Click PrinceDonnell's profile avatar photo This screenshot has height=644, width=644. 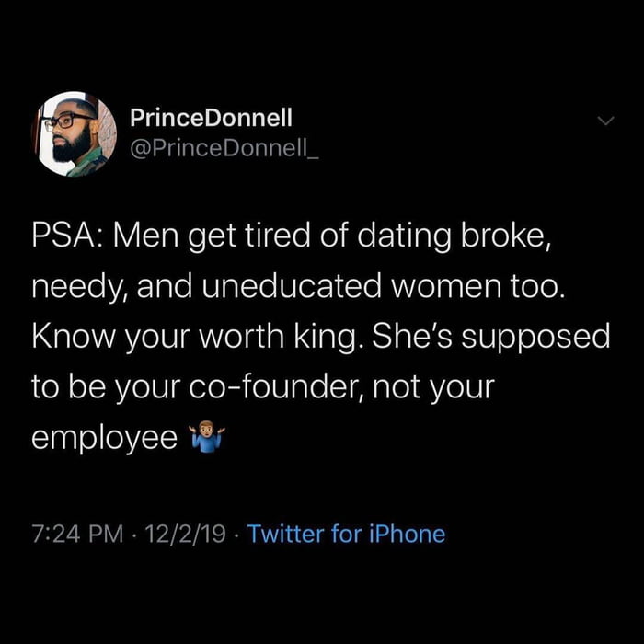(77, 133)
